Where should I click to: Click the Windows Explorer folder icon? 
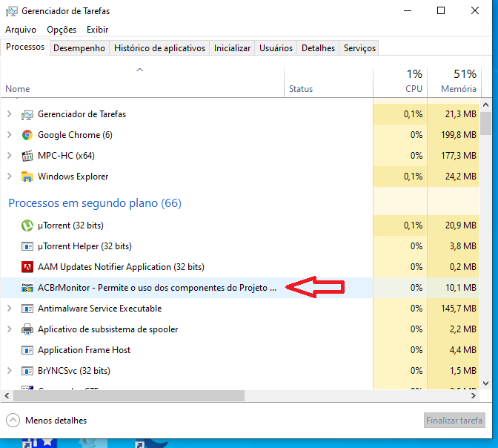pyautogui.click(x=27, y=177)
